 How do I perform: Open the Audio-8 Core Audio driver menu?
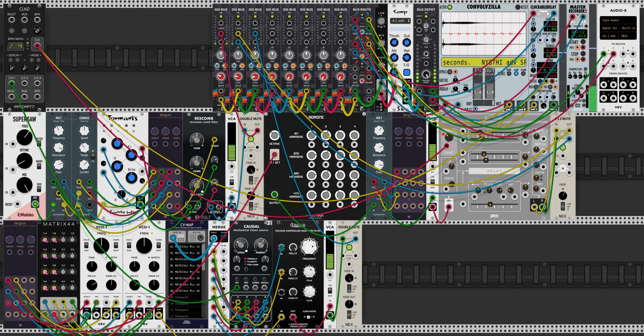coord(618,20)
